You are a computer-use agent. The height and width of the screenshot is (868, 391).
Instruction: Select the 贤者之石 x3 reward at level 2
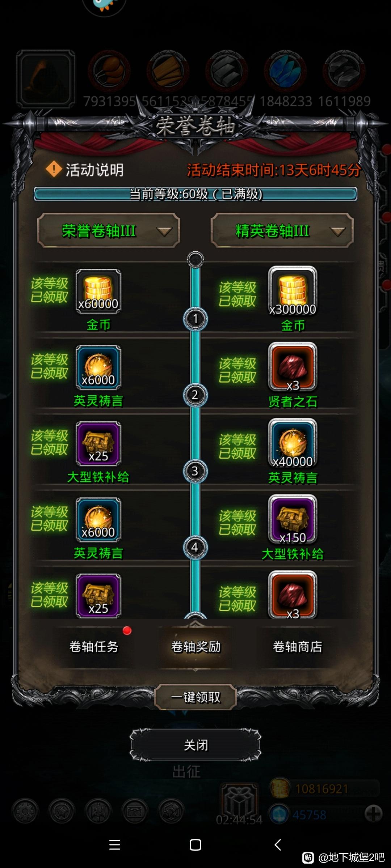click(x=293, y=367)
